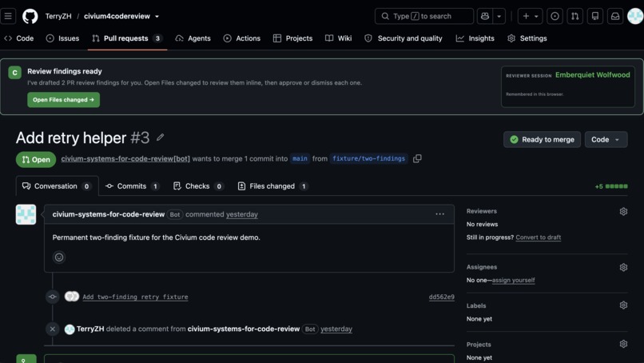Viewport: 644px width, 363px height.
Task: Expand the Code dropdown button
Action: (606, 139)
